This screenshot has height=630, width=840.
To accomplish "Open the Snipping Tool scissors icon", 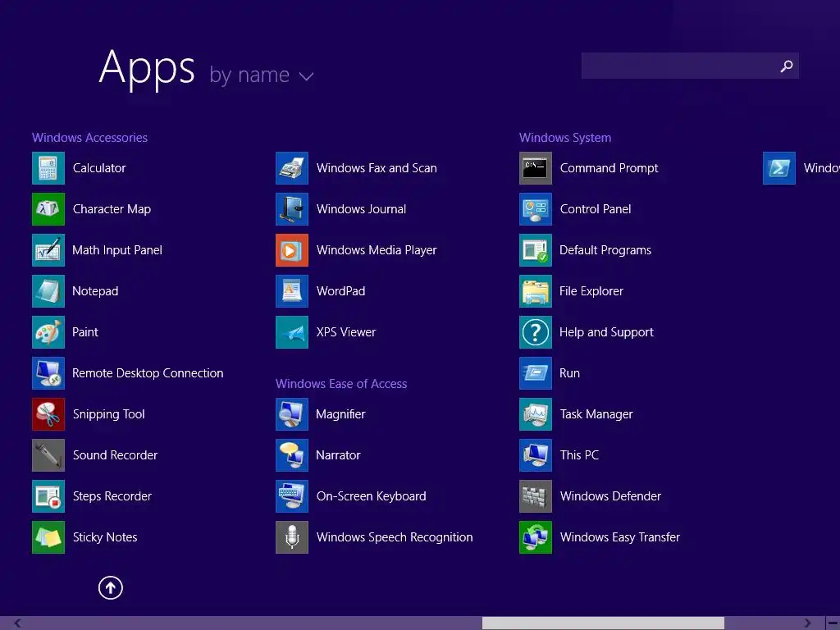I will coord(48,414).
